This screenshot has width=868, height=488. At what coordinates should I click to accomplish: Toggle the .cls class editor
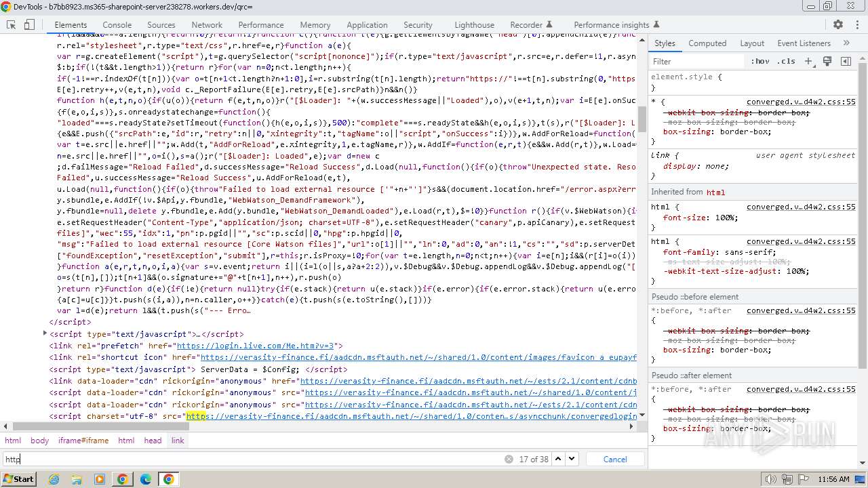786,61
